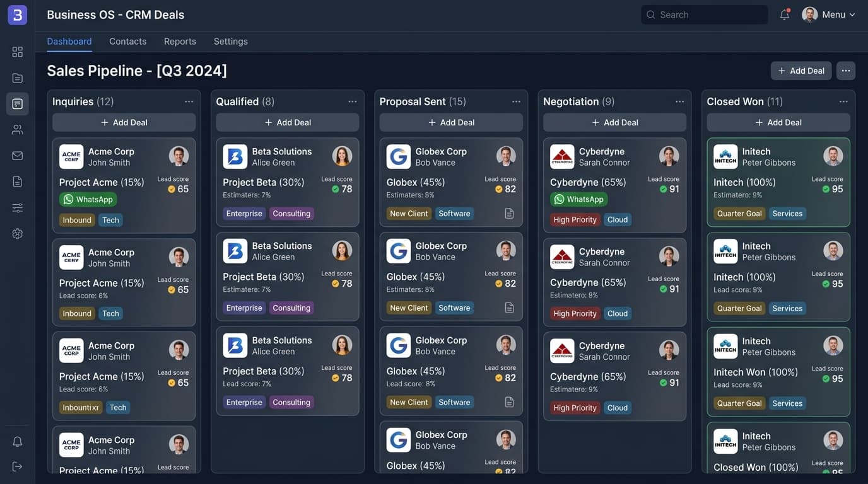Click the "Closed Won (100%)" deal title
868x484 pixels.
(x=756, y=467)
